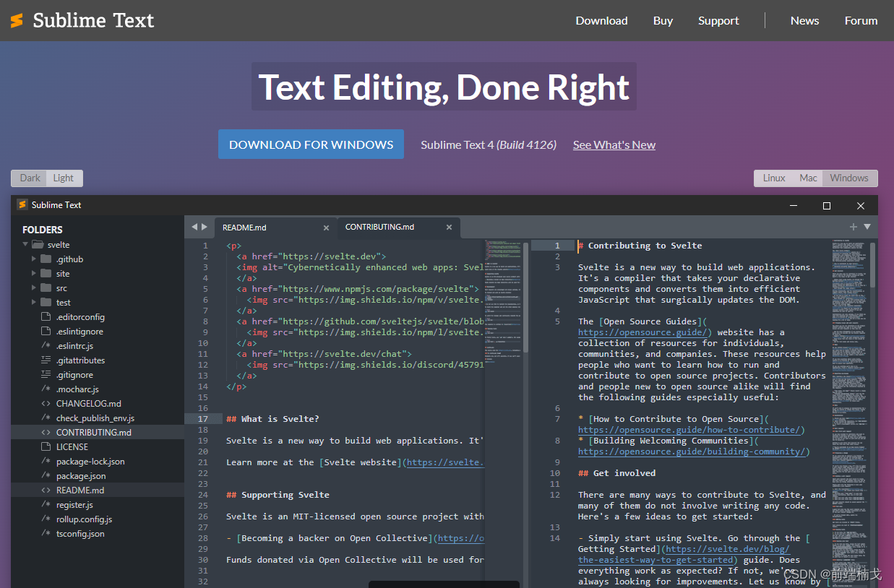Expand the .github folder arrow
894x588 pixels.
33,259
